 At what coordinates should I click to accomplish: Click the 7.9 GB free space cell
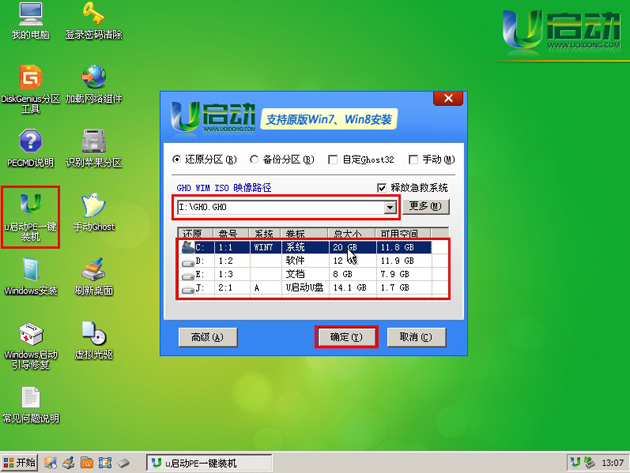pyautogui.click(x=395, y=274)
